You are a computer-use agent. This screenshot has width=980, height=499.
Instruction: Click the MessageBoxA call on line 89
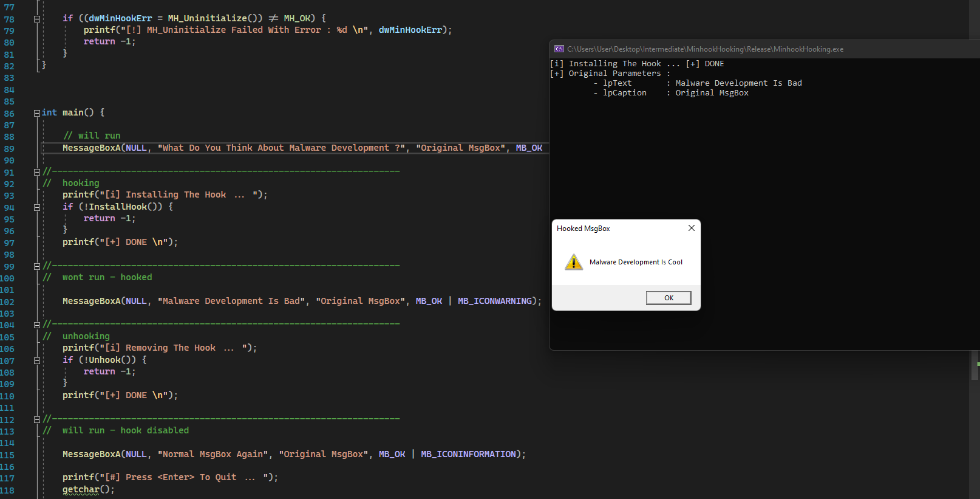tap(302, 148)
